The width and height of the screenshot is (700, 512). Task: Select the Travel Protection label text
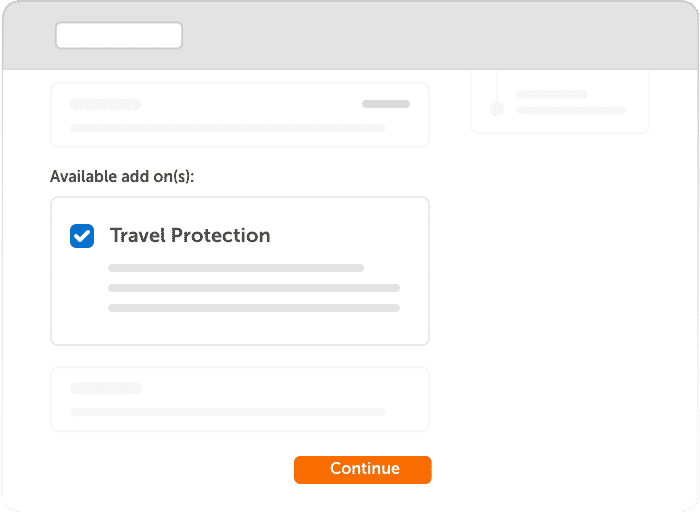190,235
